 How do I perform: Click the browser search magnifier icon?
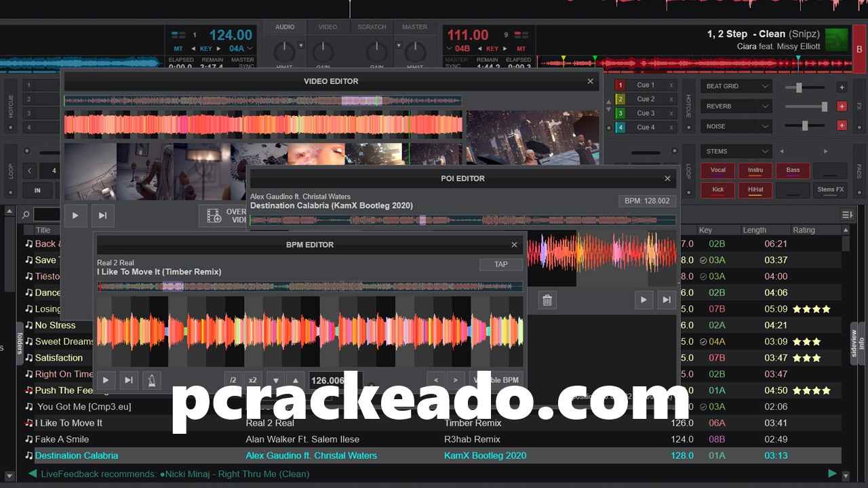(x=26, y=215)
